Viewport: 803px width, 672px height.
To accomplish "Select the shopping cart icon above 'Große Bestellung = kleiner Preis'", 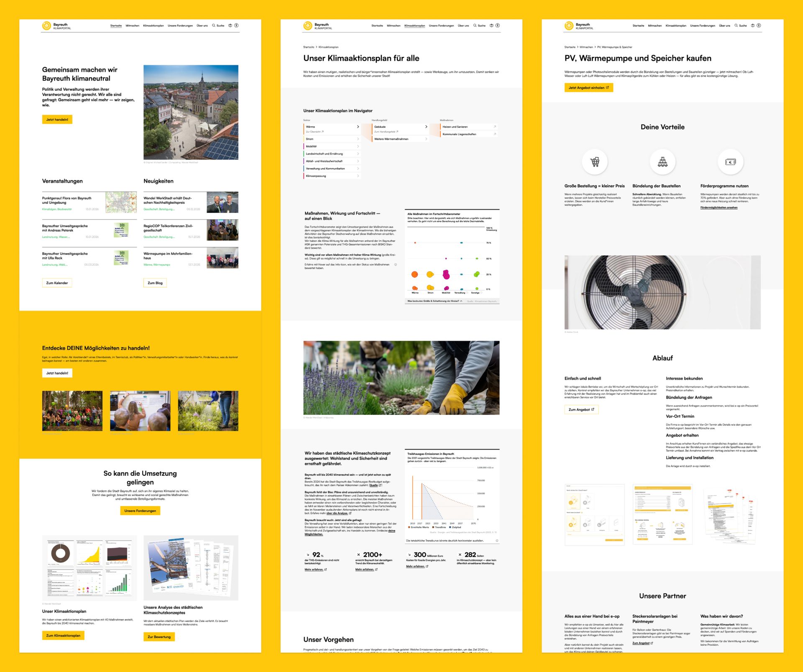I will tap(594, 162).
